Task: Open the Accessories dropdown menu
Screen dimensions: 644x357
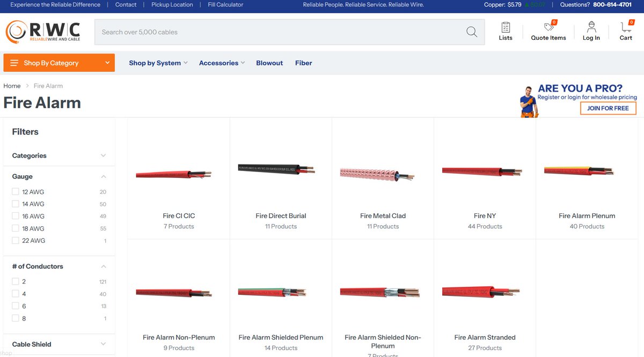Action: pyautogui.click(x=222, y=63)
